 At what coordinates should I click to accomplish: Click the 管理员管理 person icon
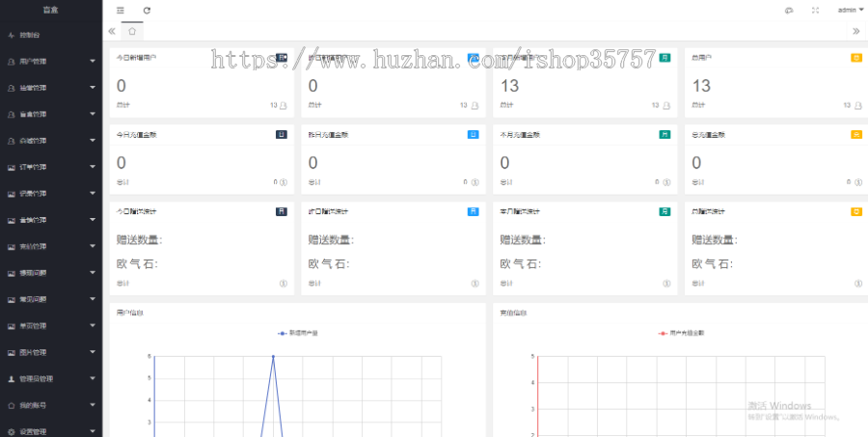coord(11,379)
